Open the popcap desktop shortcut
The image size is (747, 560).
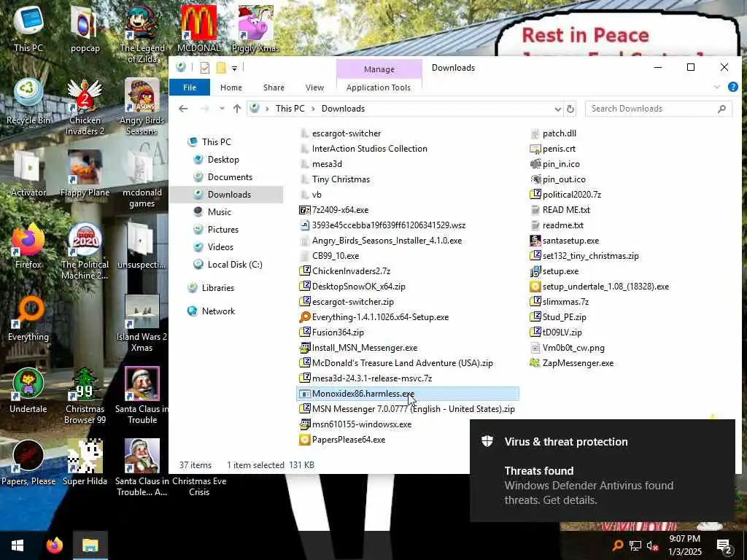click(85, 28)
